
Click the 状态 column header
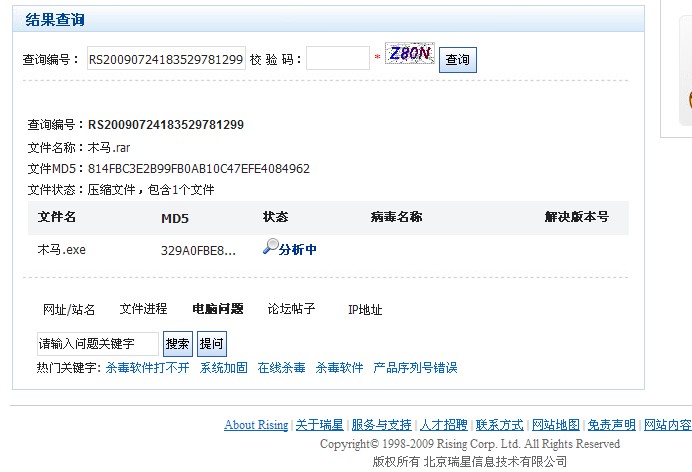click(x=275, y=217)
